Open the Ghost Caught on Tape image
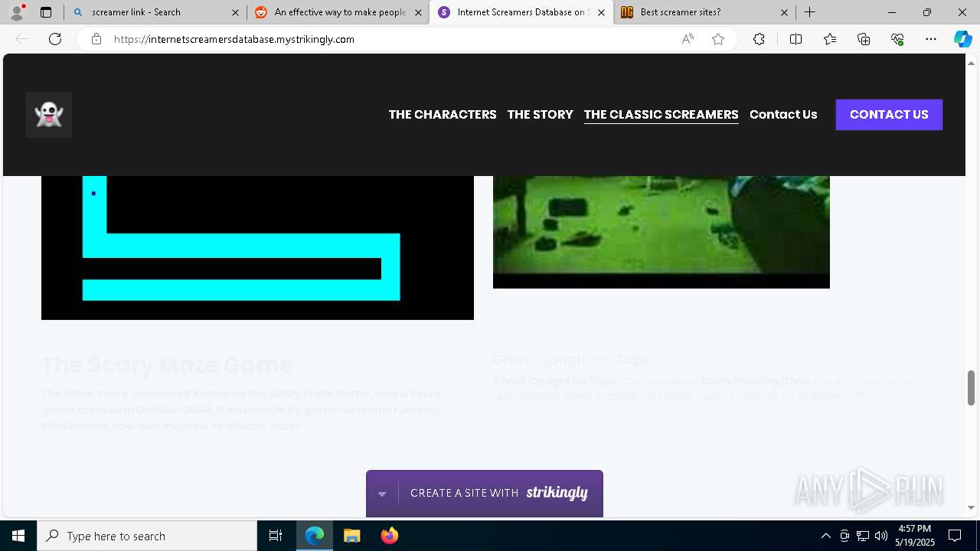 point(661,232)
